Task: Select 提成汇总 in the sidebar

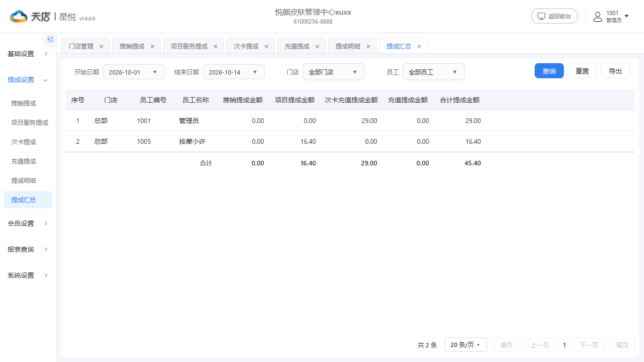Action: (x=28, y=200)
